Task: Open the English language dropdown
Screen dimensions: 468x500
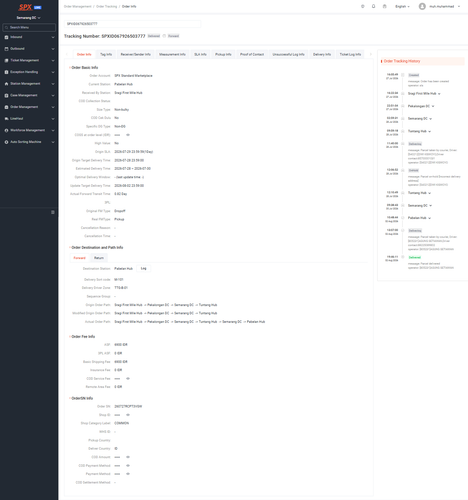Action: click(402, 6)
